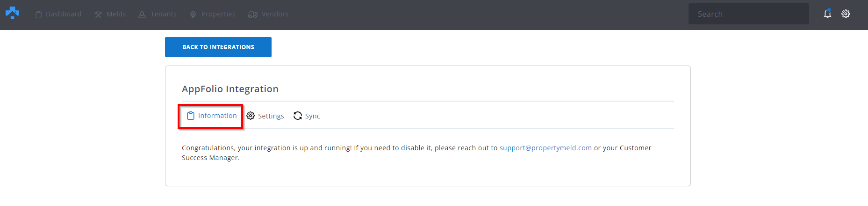Open the settings gear in top bar
The width and height of the screenshot is (868, 206).
[846, 14]
